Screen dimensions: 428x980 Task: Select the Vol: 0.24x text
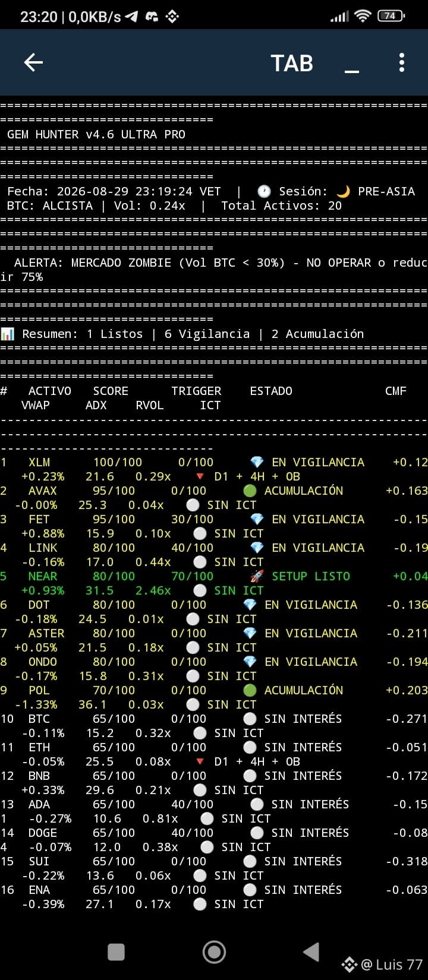click(150, 206)
